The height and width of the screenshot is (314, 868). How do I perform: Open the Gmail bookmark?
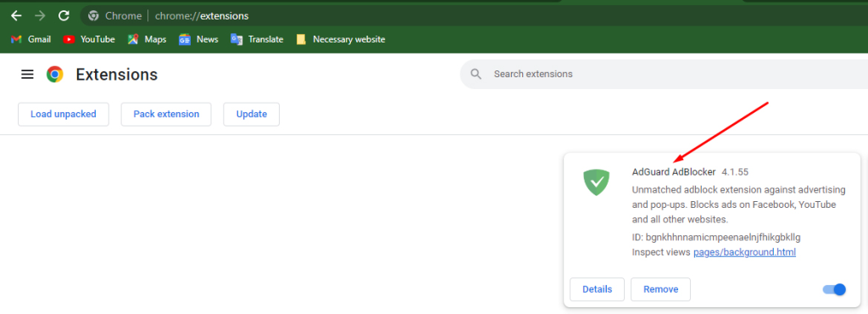tap(31, 39)
